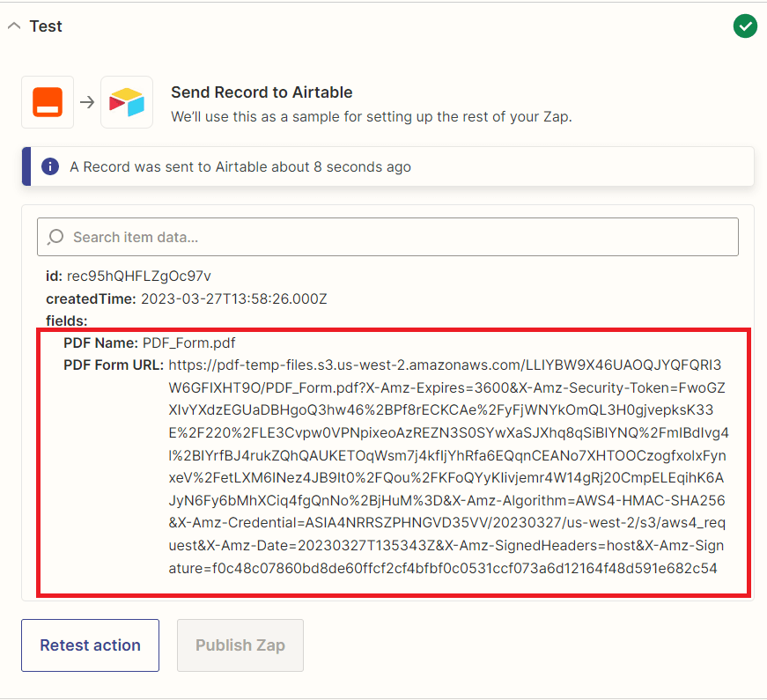This screenshot has height=700, width=767.
Task: Click the orange trigger app icon
Action: click(48, 102)
